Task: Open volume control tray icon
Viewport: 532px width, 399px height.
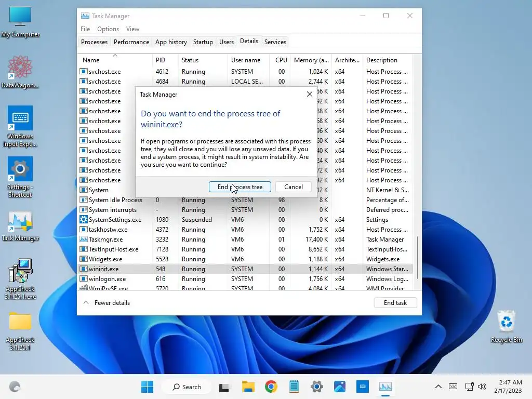Action: (482, 387)
